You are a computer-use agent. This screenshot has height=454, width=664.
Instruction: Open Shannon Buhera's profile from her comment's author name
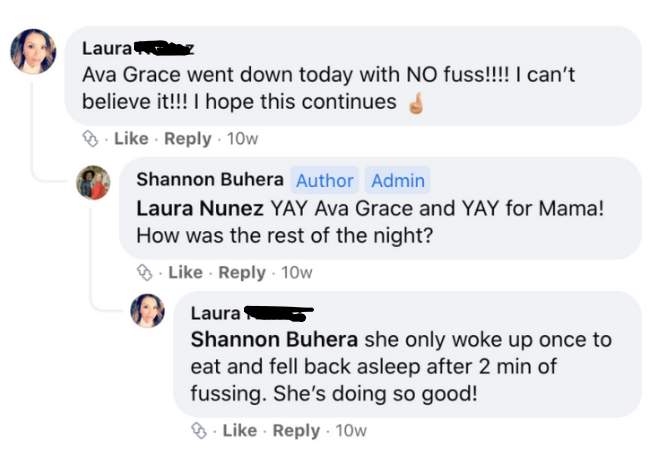coord(209,180)
